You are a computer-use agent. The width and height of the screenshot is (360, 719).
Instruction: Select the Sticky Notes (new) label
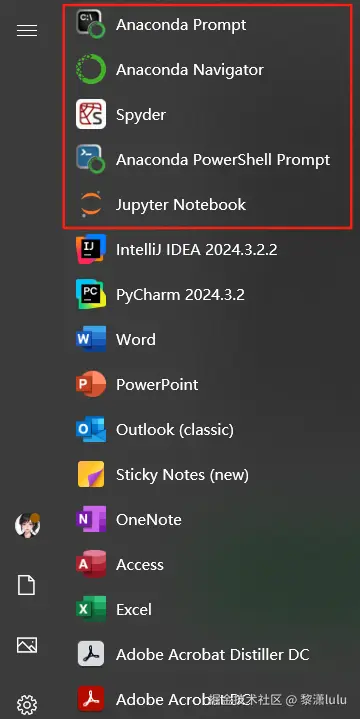point(183,475)
